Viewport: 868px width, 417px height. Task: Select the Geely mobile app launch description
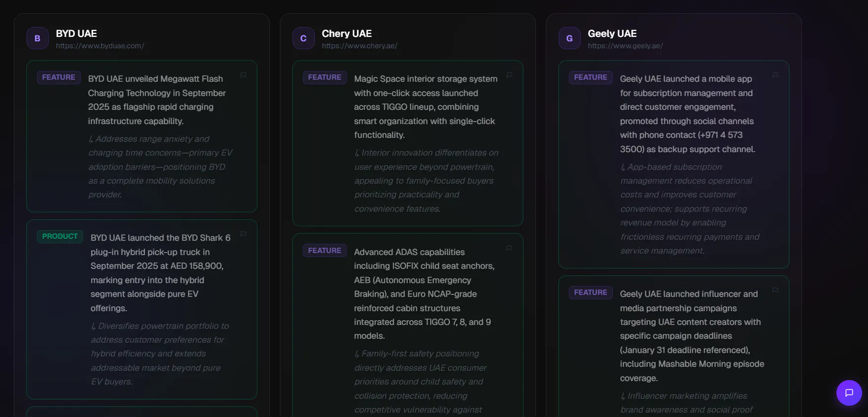[x=688, y=114]
